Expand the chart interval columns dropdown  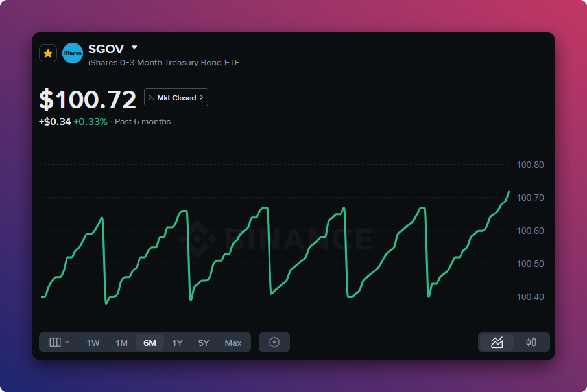pos(59,342)
